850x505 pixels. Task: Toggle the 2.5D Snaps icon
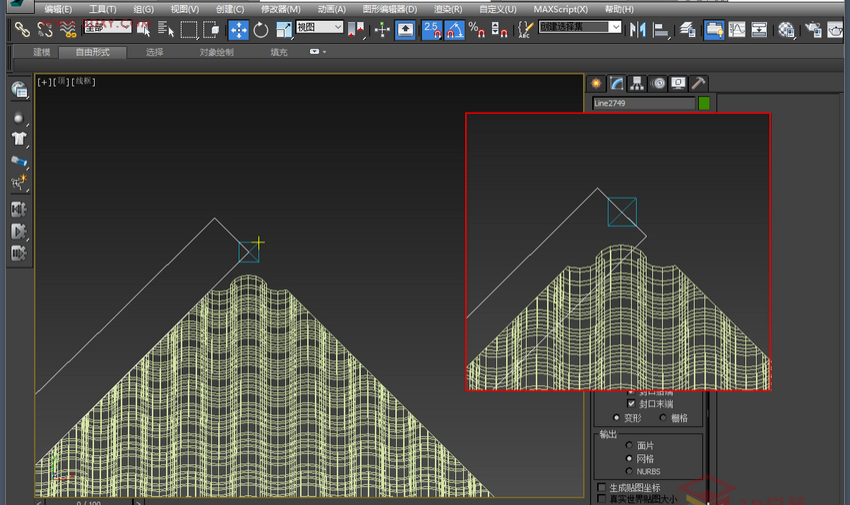(432, 30)
